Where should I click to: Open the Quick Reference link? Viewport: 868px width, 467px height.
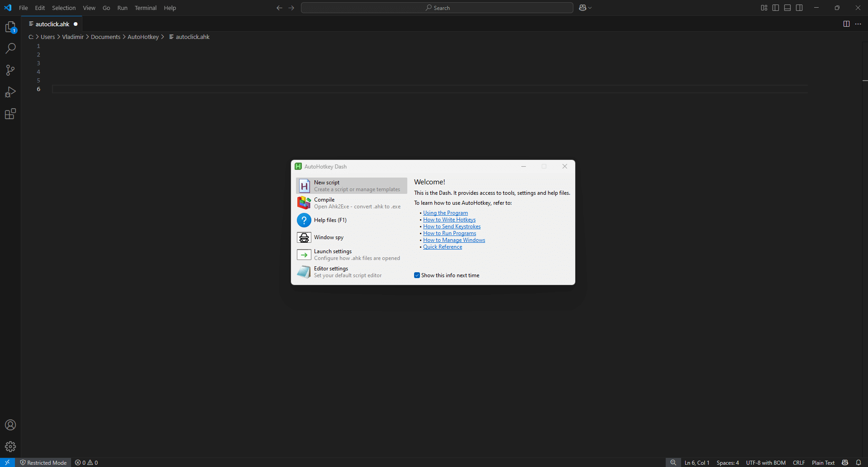443,247
